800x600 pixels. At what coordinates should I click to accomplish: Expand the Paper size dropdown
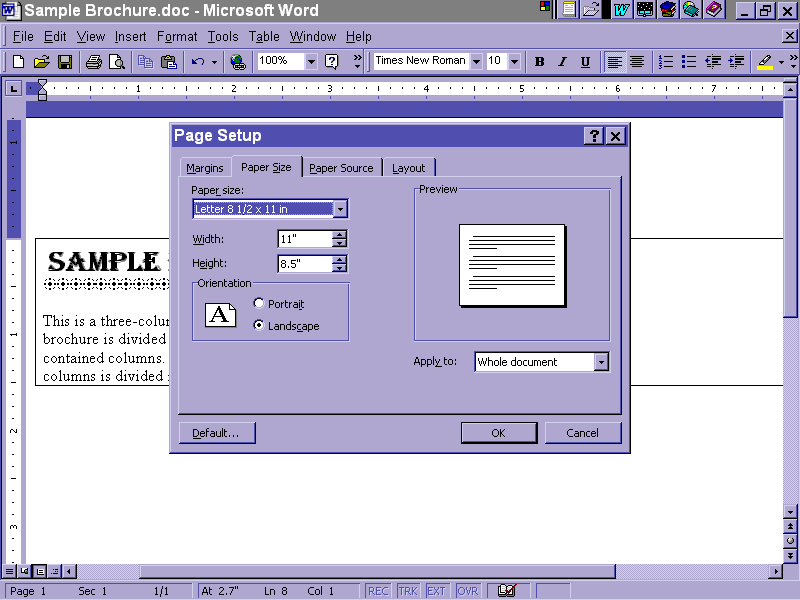pyautogui.click(x=340, y=209)
